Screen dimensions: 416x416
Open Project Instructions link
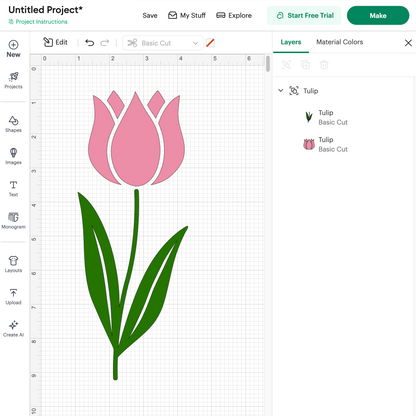(38, 22)
